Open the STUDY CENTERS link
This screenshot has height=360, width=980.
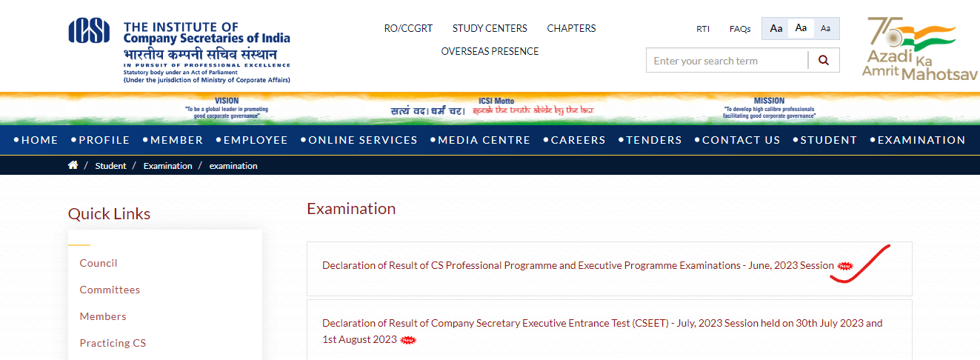(x=490, y=28)
